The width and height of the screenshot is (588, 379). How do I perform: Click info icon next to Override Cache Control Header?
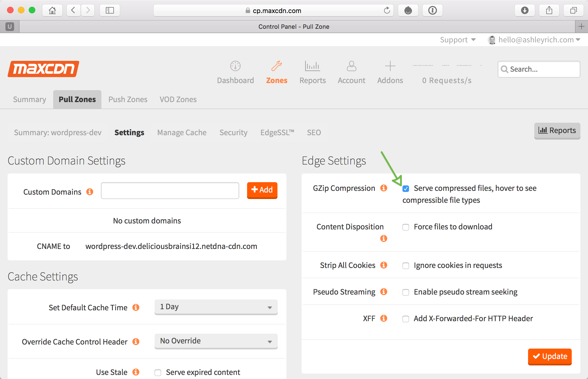tap(136, 342)
